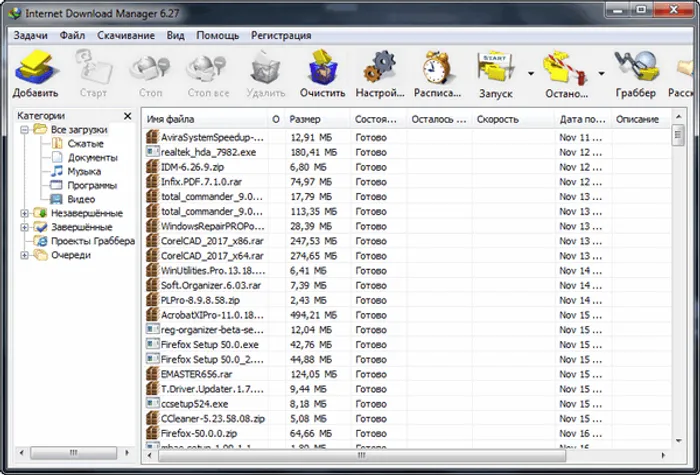700x475 pixels.
Task: Click the download list vertical scrollbar thumb
Action: 678,135
